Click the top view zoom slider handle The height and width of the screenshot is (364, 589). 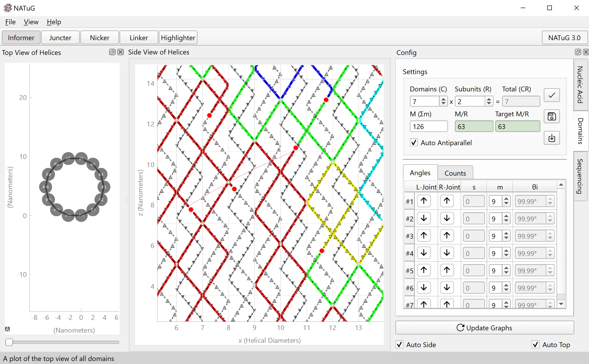9,342
